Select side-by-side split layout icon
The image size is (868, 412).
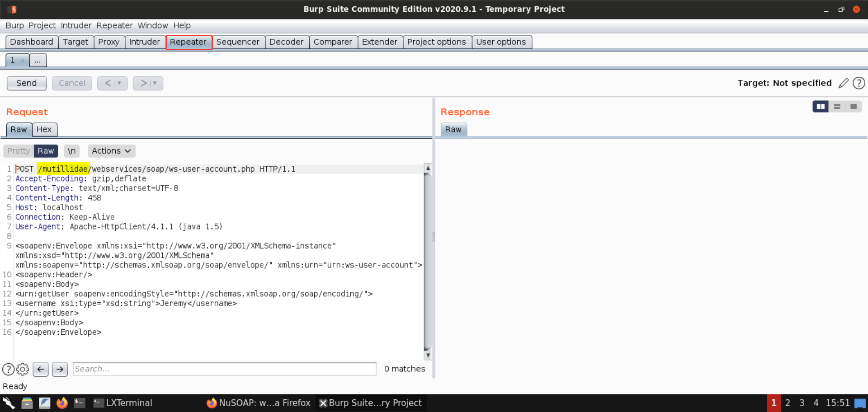point(820,107)
